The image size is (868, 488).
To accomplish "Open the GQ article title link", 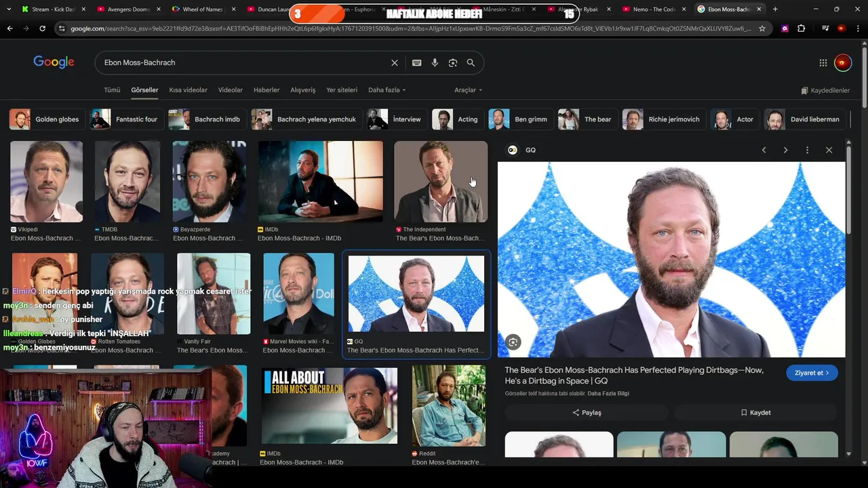I will [634, 375].
